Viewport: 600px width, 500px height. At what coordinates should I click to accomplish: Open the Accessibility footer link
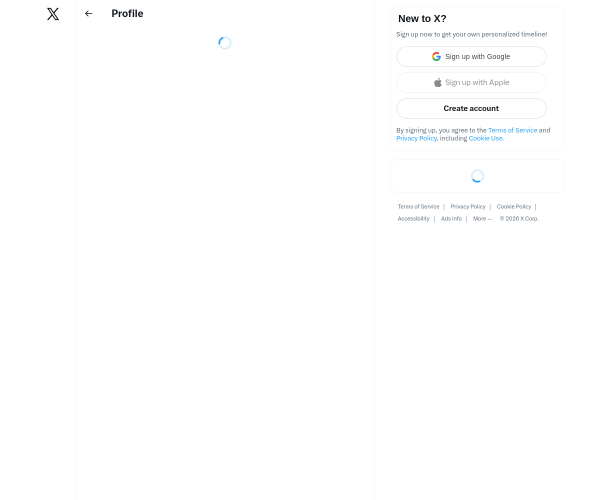pos(413,219)
